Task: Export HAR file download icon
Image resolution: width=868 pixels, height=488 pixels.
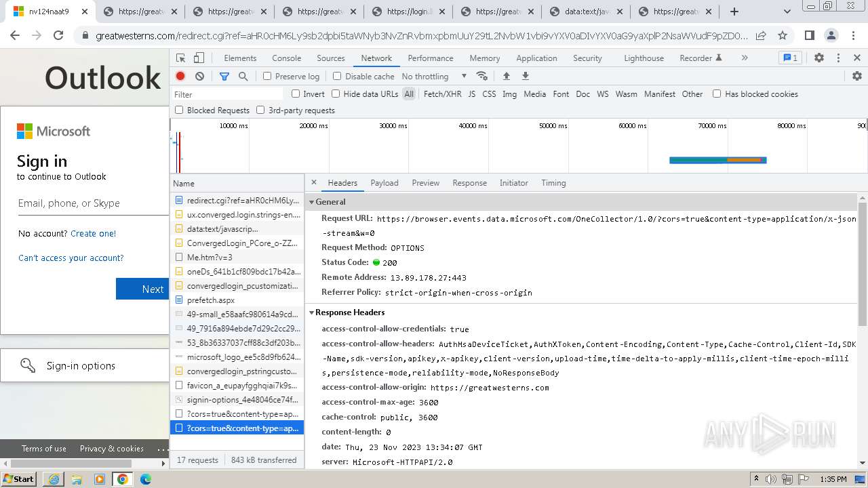Action: (525, 77)
